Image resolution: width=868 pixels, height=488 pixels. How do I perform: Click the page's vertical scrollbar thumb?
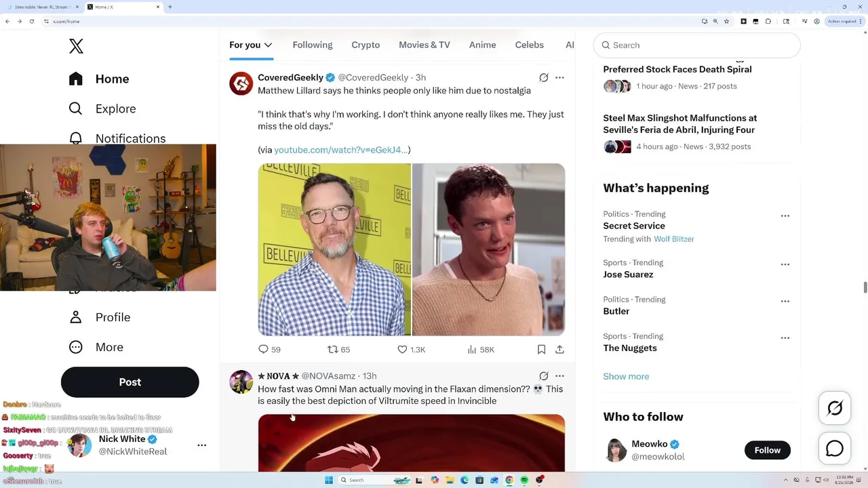[865, 287]
